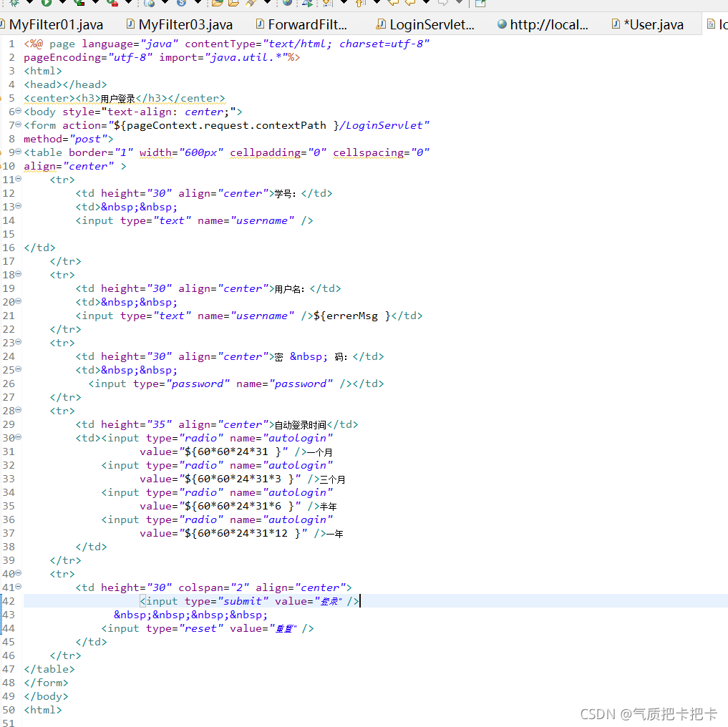This screenshot has height=727, width=728.
Task: Switch to the MyFilter01.java tab
Action: tap(52, 24)
